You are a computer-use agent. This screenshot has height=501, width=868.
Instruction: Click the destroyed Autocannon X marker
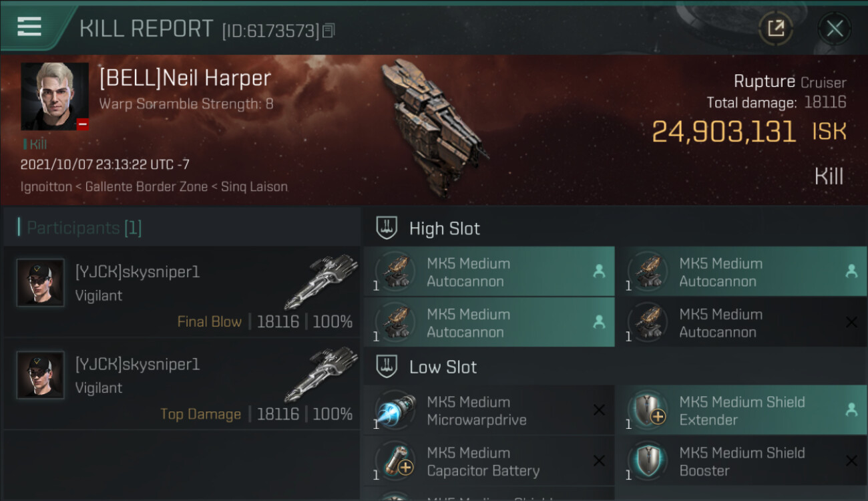[851, 323]
